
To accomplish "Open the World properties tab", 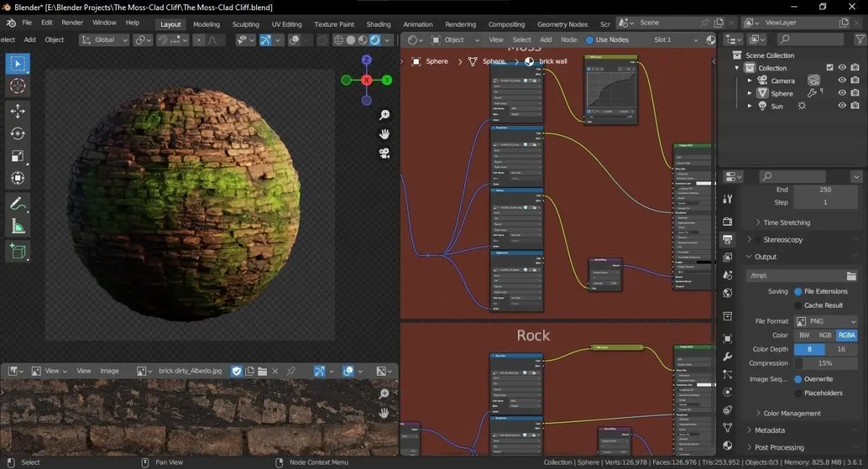I will coord(728,293).
